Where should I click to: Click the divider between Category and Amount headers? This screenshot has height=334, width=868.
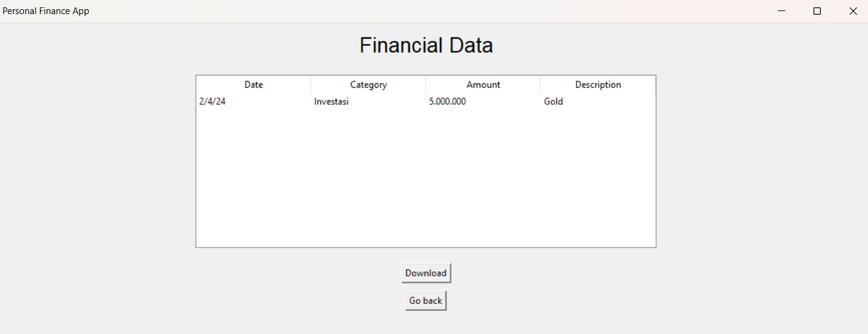coord(426,85)
